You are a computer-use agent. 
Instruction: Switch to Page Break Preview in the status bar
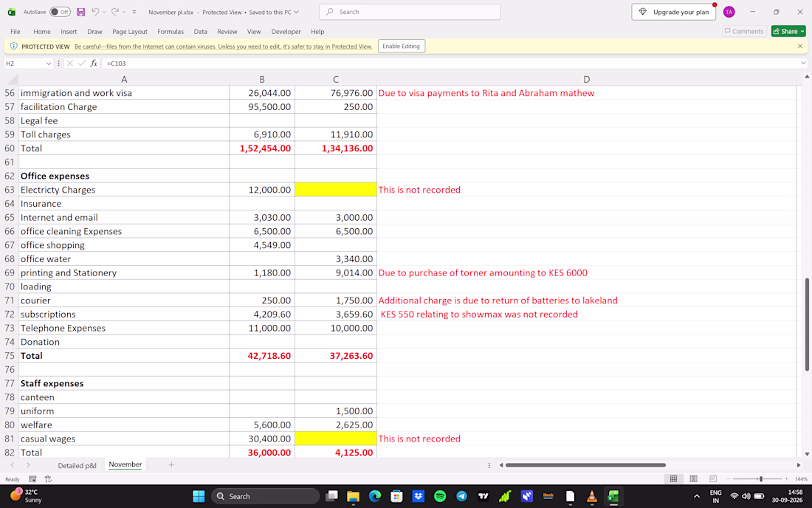713,479
